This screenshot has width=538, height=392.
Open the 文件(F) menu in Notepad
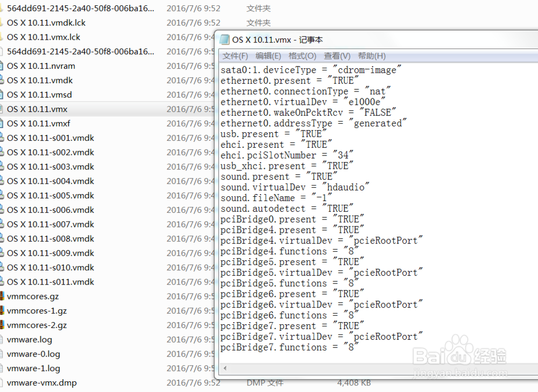coord(235,56)
